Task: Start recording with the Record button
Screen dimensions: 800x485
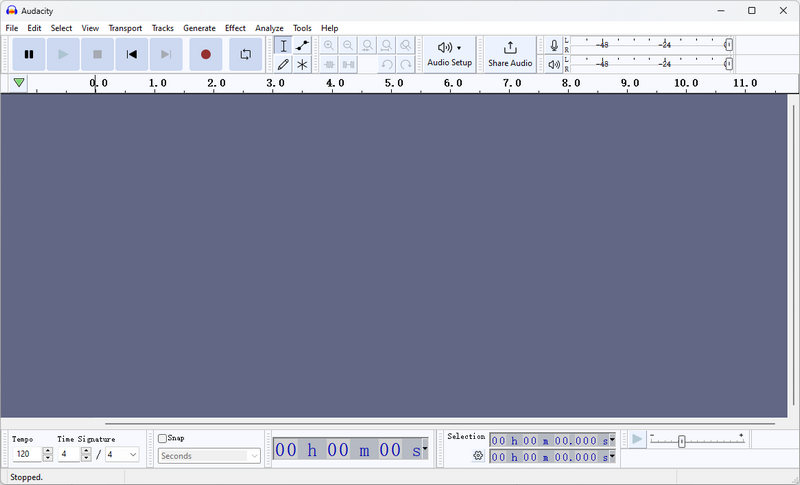Action: [x=206, y=54]
